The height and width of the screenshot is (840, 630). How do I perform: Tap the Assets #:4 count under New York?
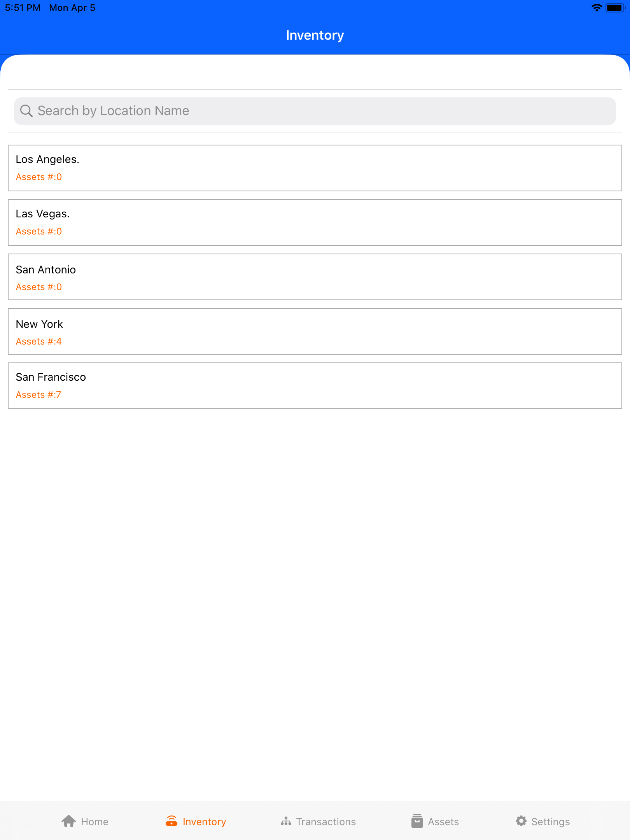pyautogui.click(x=38, y=341)
